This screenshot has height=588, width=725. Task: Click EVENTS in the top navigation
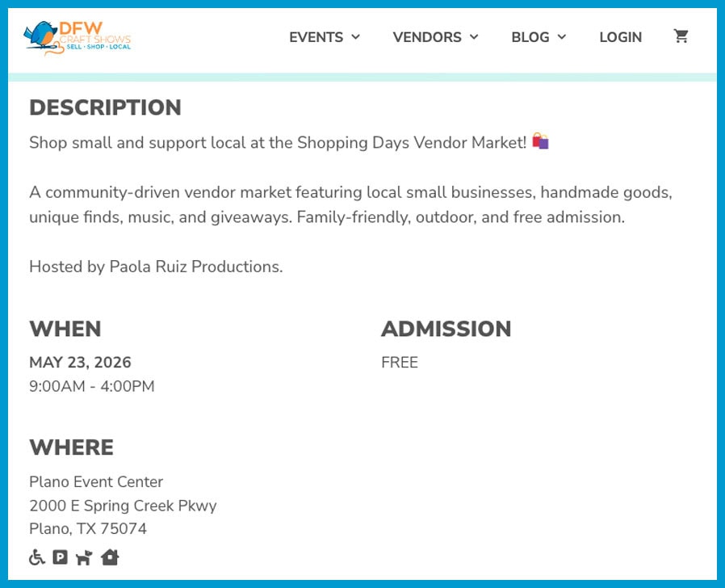315,37
